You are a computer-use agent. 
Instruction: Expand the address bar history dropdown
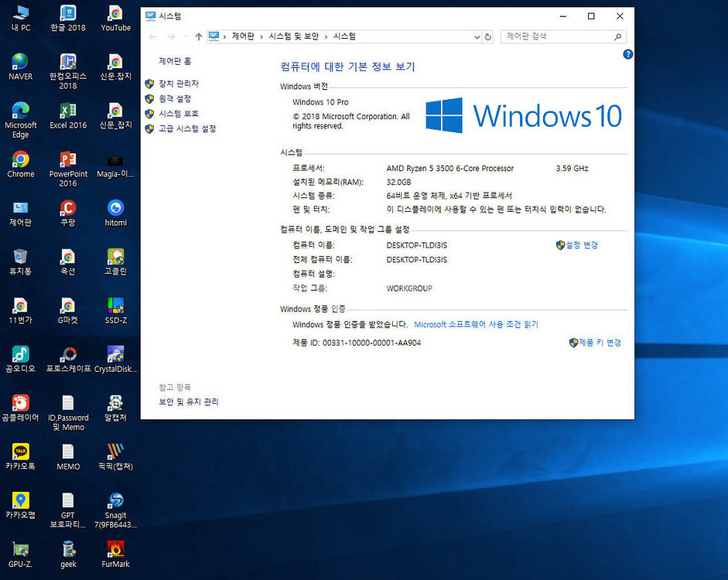click(477, 36)
